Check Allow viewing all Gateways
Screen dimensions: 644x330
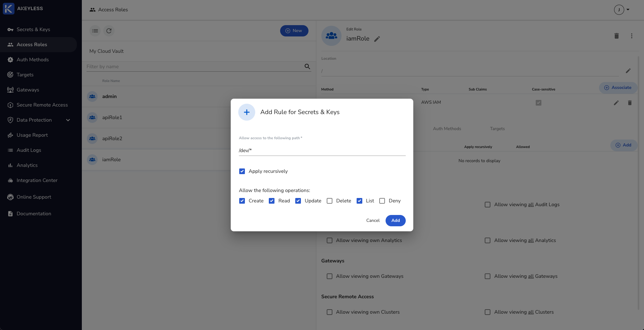pyautogui.click(x=488, y=276)
